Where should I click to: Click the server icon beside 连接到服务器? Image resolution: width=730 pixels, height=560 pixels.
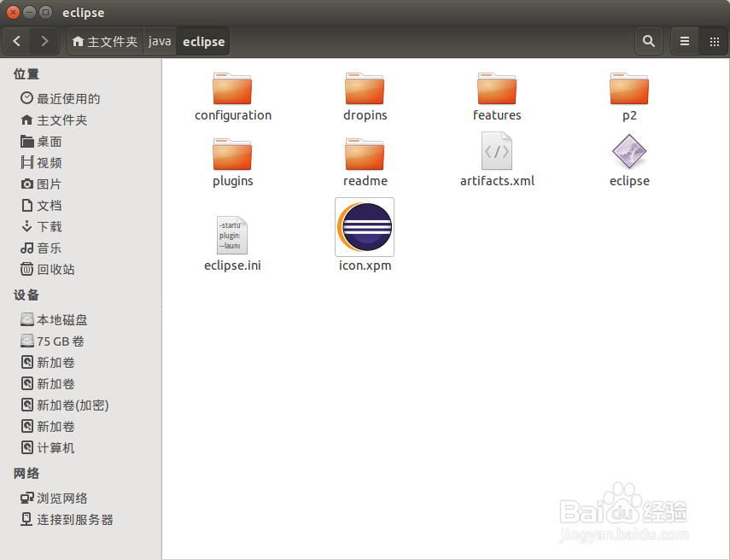(27, 519)
